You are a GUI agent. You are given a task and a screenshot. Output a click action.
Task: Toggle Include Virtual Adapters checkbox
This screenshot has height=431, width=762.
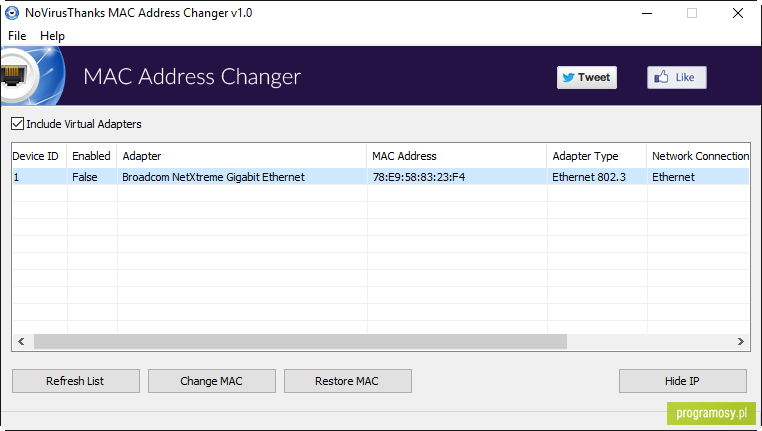tap(17, 124)
